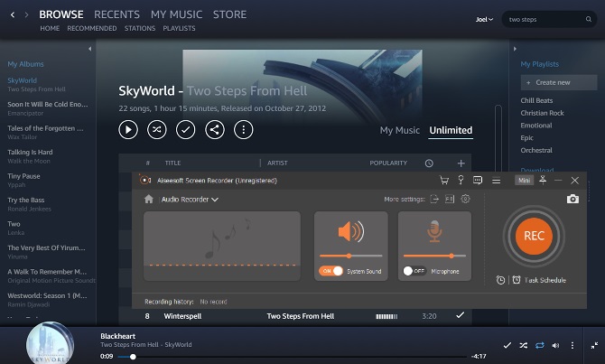The height and width of the screenshot is (364, 605).
Task: Open the recorder shopping cart icon
Action: coord(444,181)
